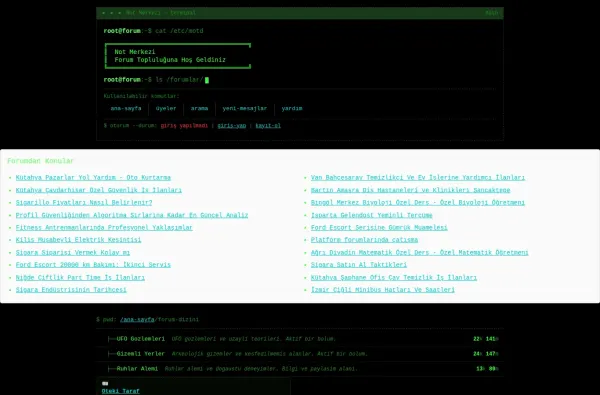The height and width of the screenshot is (395, 600).
Task: Click the 22 141 counts beside UFO Gozlemleri
Action: click(x=486, y=339)
